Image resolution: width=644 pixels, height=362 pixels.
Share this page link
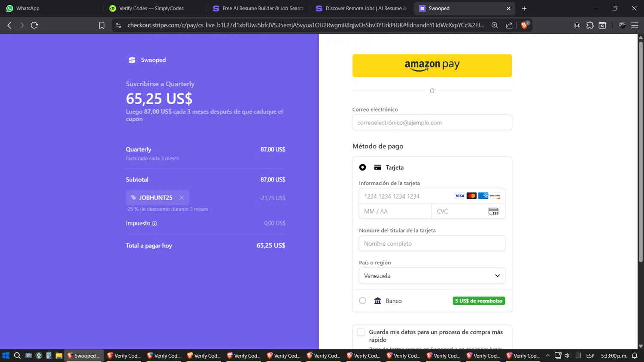click(x=509, y=25)
